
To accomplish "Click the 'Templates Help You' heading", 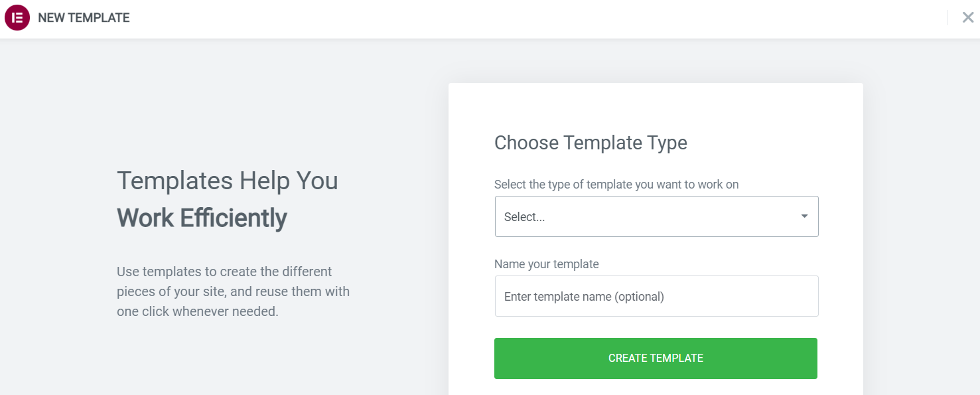I will [228, 181].
